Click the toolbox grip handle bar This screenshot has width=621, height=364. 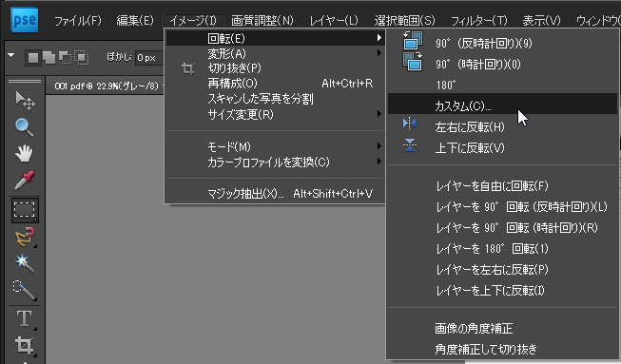click(25, 82)
